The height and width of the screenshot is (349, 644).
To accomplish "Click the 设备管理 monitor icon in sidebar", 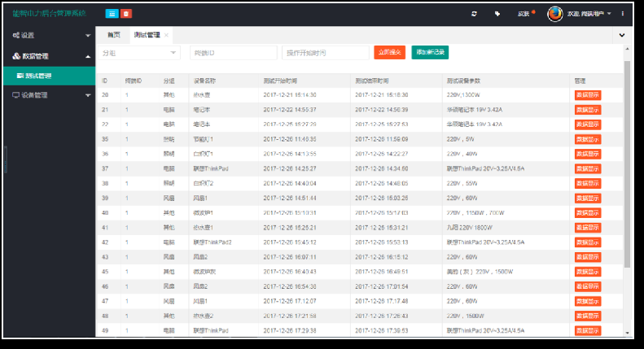I will [15, 95].
